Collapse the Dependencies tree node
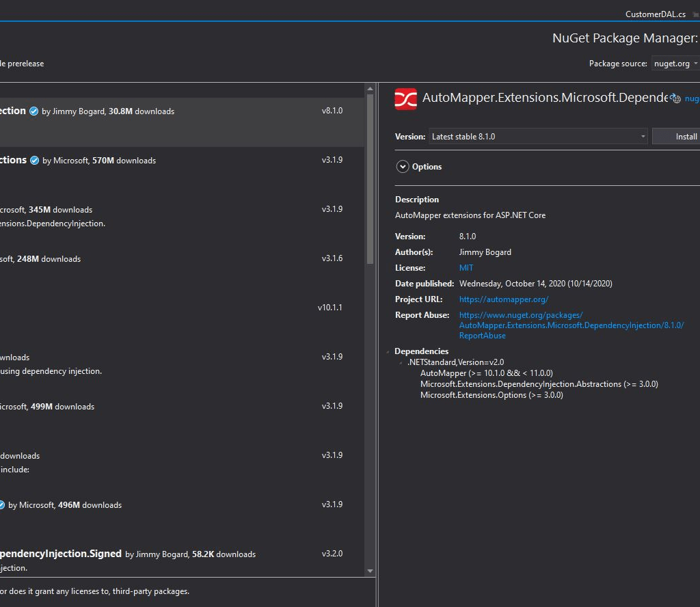This screenshot has height=607, width=700. click(388, 352)
